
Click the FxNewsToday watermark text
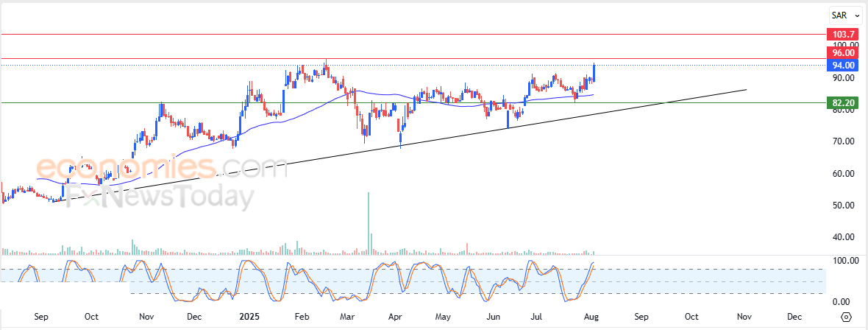pos(158,197)
